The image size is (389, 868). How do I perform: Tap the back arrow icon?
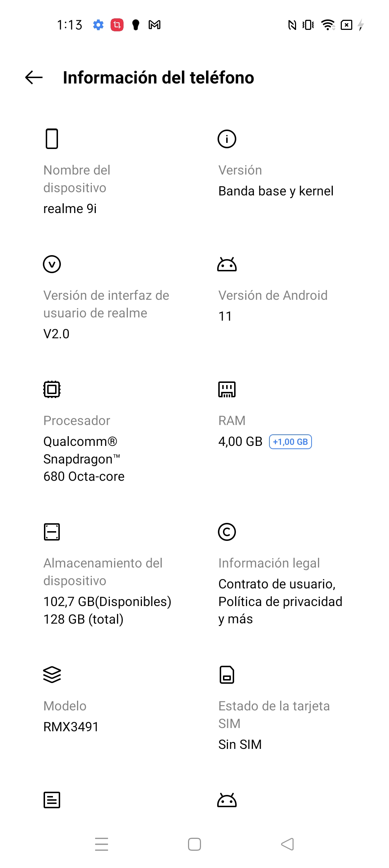[x=34, y=77]
